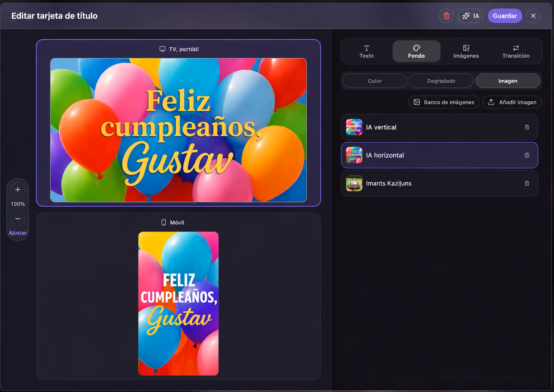Click the T icon on Texto tab
The height and width of the screenshot is (392, 554).
point(367,48)
